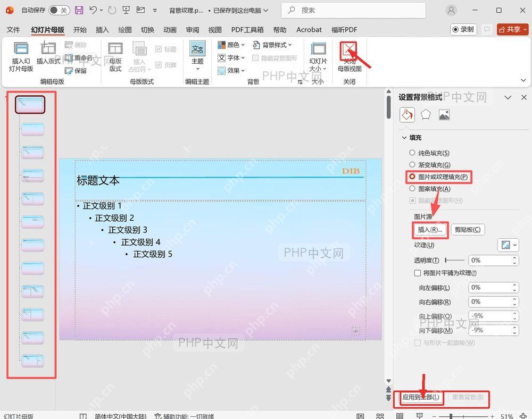The image size is (532, 419).
Task: Switch to Transitions (切换) tab
Action: click(147, 30)
